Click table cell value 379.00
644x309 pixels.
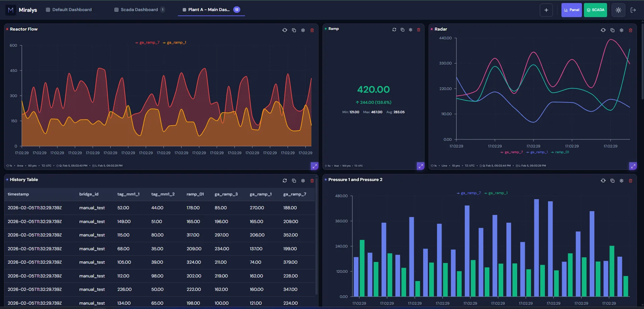[x=290, y=262]
